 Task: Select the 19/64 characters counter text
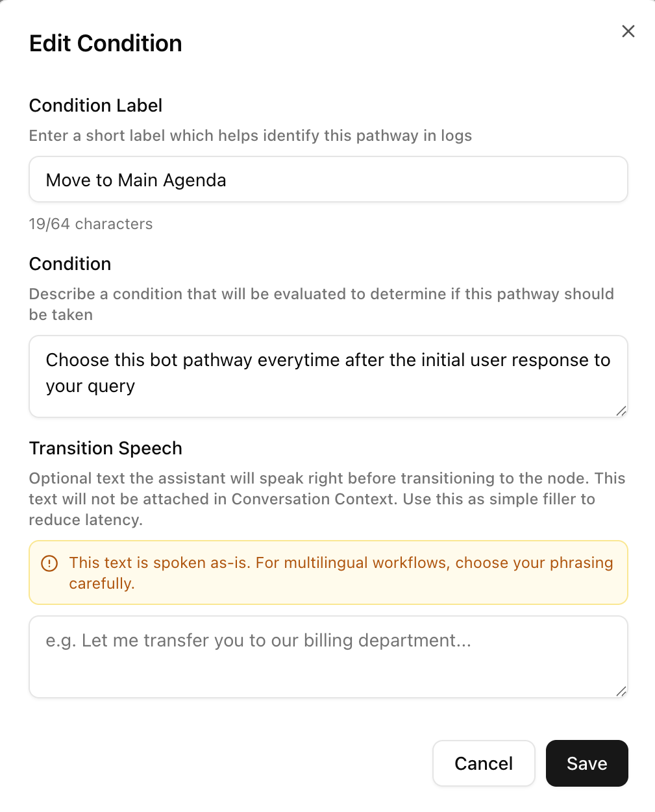90,223
